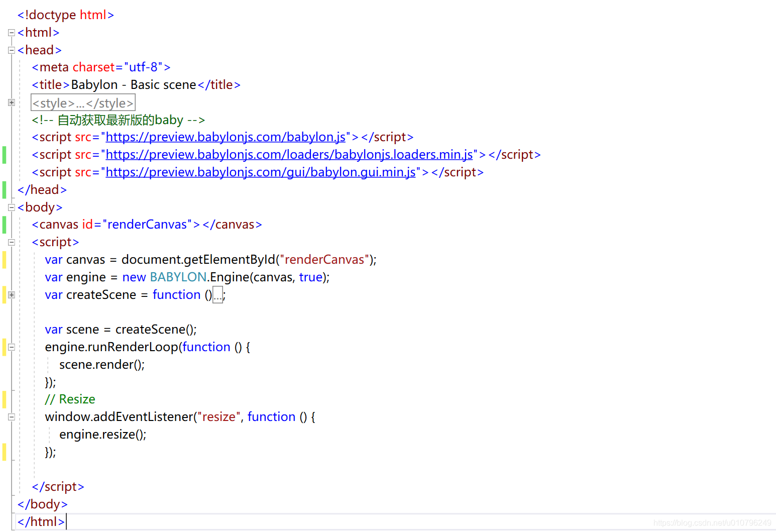Expand the createScene function fold marker

coord(12,295)
